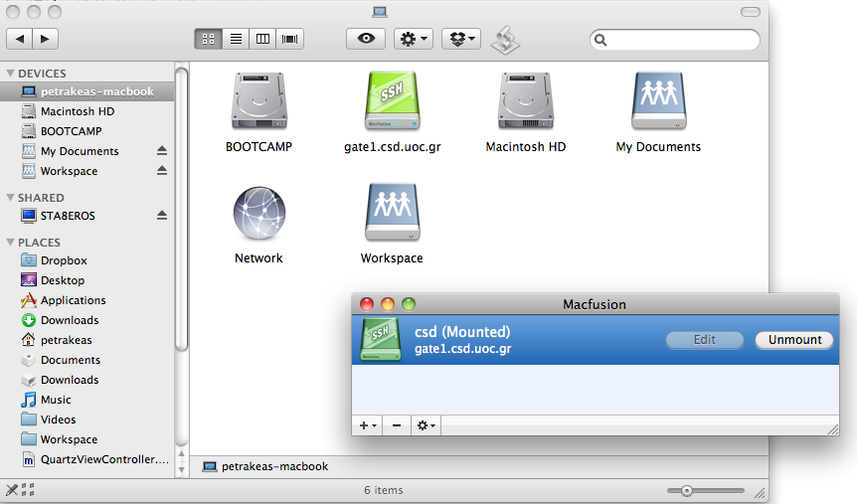
Task: Select Macintosh HD in the sidebar
Action: tap(87, 111)
